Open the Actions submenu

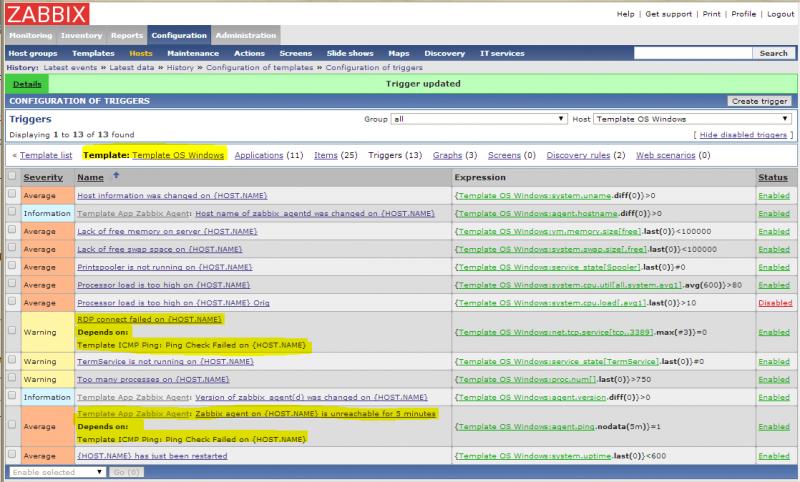pos(249,53)
